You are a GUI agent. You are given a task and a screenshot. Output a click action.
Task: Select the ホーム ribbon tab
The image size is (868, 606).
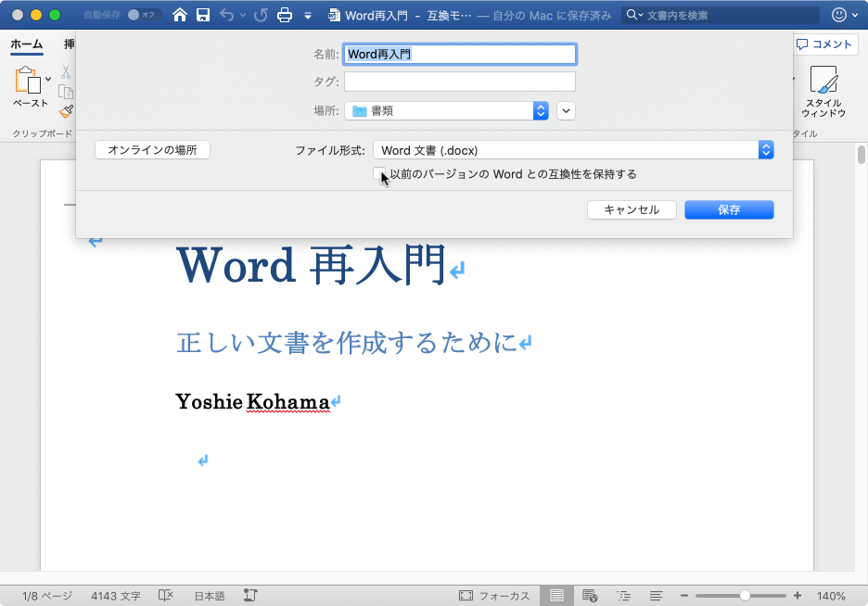(26, 44)
